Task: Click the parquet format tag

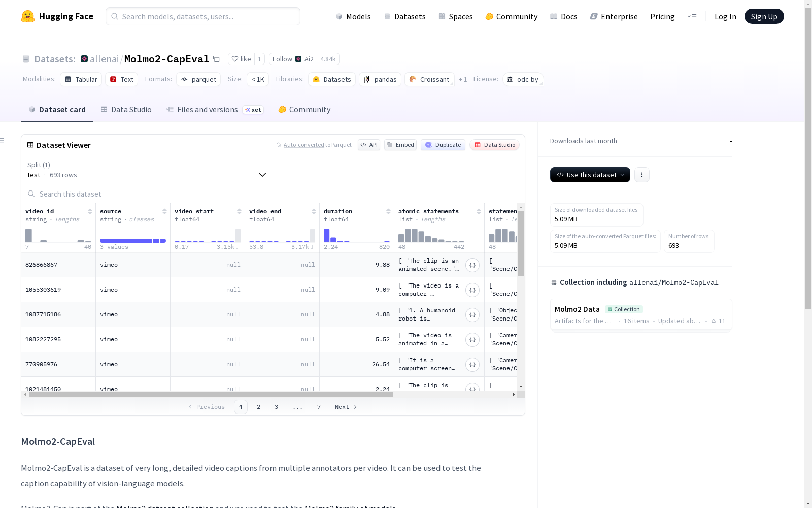Action: point(198,79)
